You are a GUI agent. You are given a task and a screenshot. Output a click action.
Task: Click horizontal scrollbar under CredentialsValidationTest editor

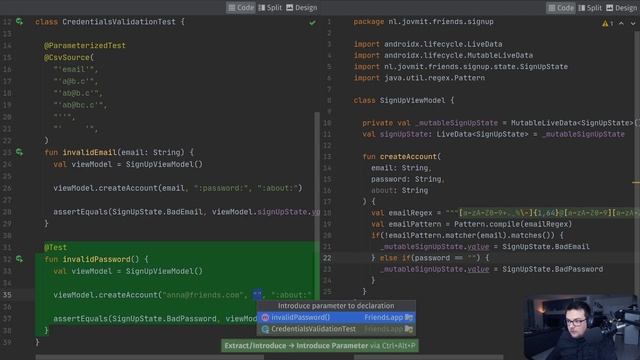tap(149, 357)
